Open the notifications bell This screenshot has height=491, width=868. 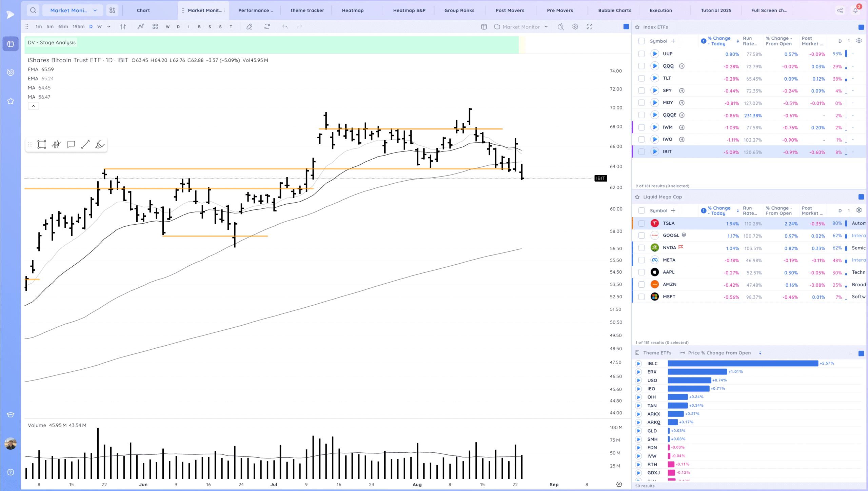[x=855, y=11]
